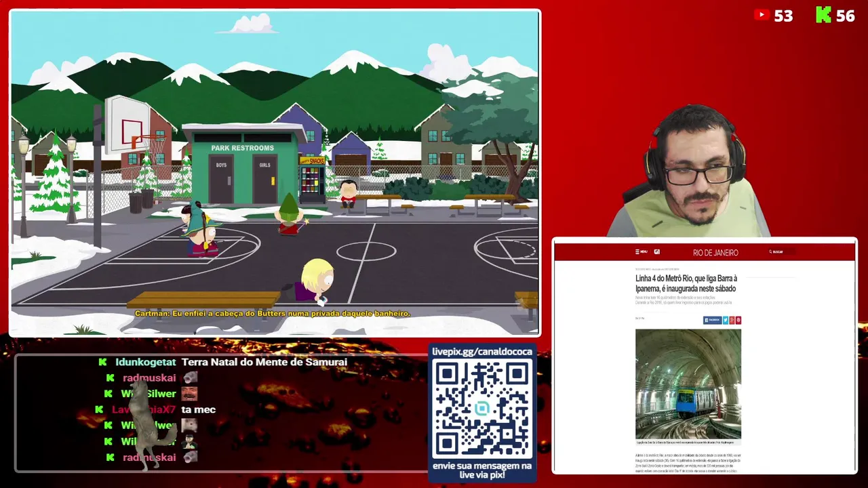Share the article via the Facebook button
The height and width of the screenshot is (488, 868).
(712, 320)
